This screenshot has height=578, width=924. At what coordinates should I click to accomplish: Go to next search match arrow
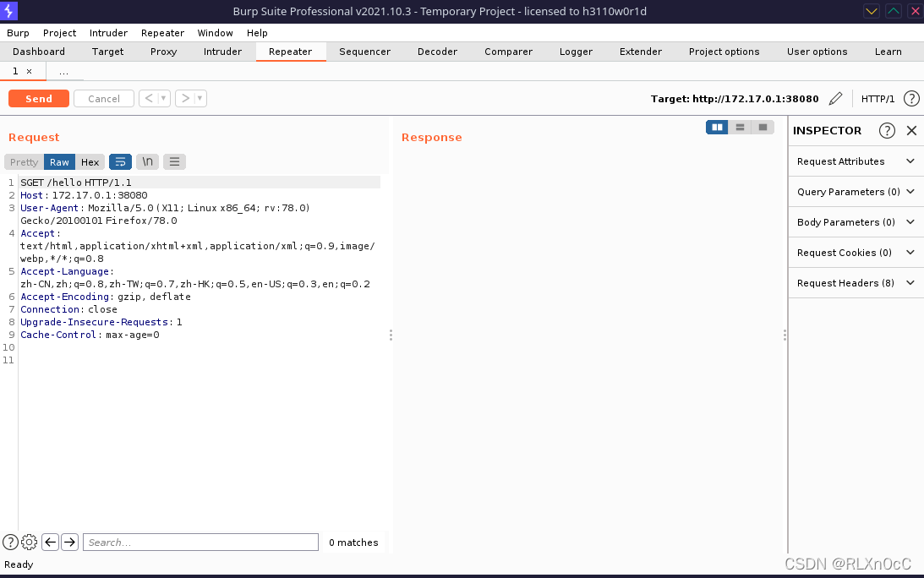click(69, 542)
